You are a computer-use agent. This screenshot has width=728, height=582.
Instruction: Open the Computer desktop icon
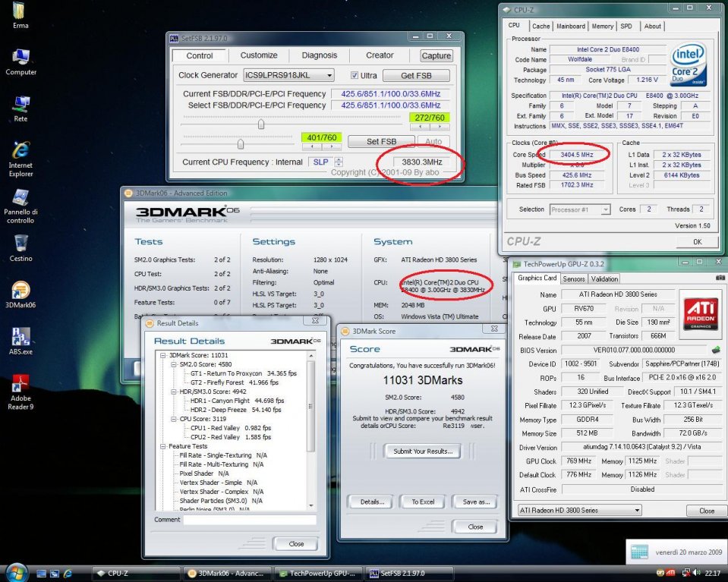(x=20, y=61)
